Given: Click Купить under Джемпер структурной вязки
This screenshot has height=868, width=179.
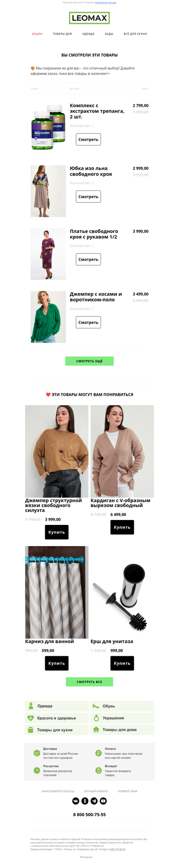Looking at the screenshot, I should pyautogui.click(x=57, y=532).
